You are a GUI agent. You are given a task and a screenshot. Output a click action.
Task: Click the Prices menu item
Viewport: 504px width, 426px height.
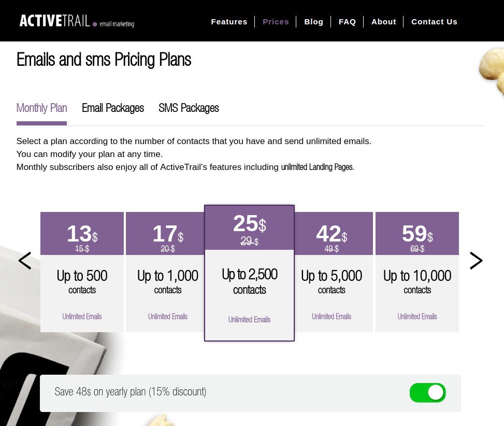276,21
